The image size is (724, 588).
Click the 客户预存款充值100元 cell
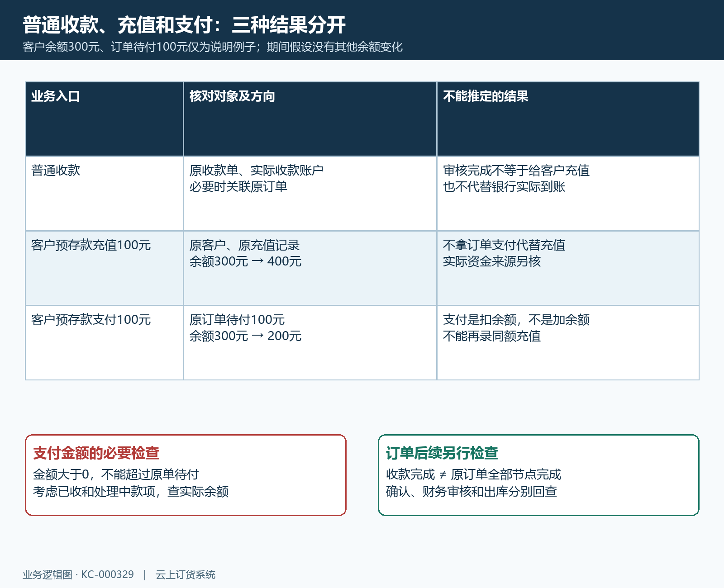[104, 268]
